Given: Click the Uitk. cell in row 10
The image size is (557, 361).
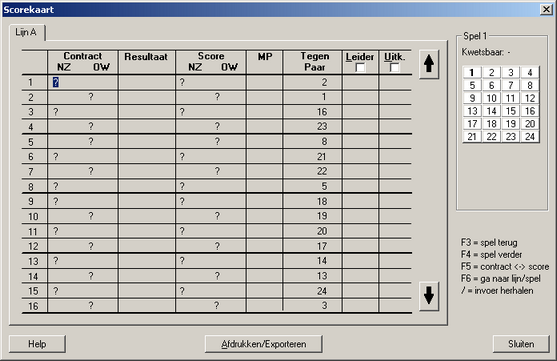Looking at the screenshot, I should click(395, 216).
